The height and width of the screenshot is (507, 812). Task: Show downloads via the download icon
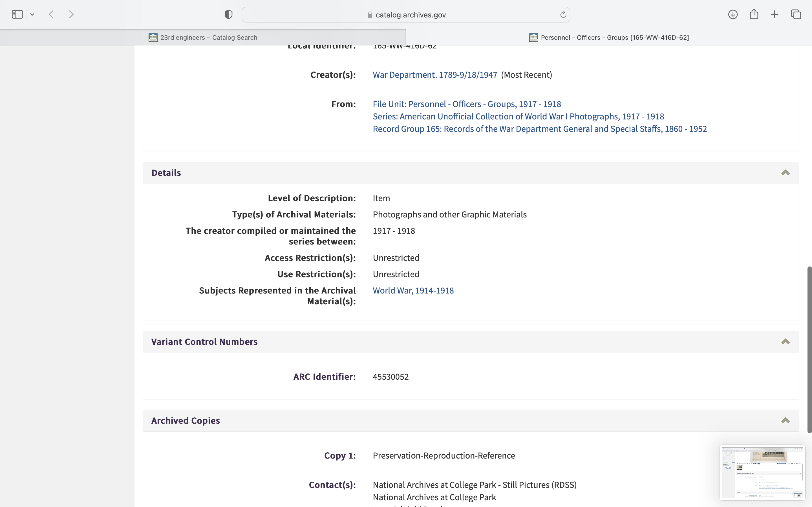(733, 14)
